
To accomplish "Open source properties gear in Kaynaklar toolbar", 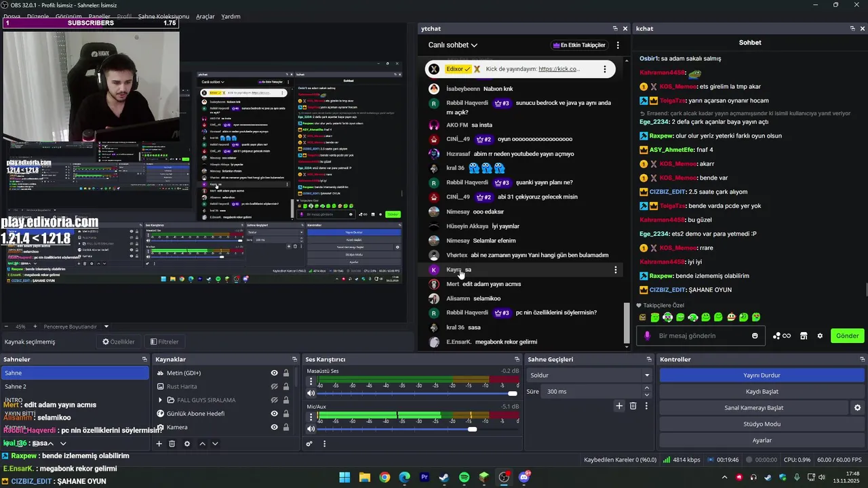I will (x=187, y=444).
